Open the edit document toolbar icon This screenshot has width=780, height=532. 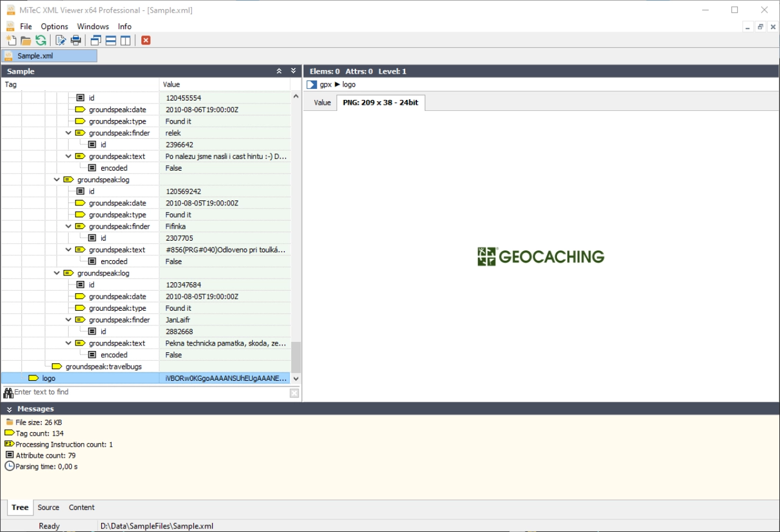pos(60,40)
